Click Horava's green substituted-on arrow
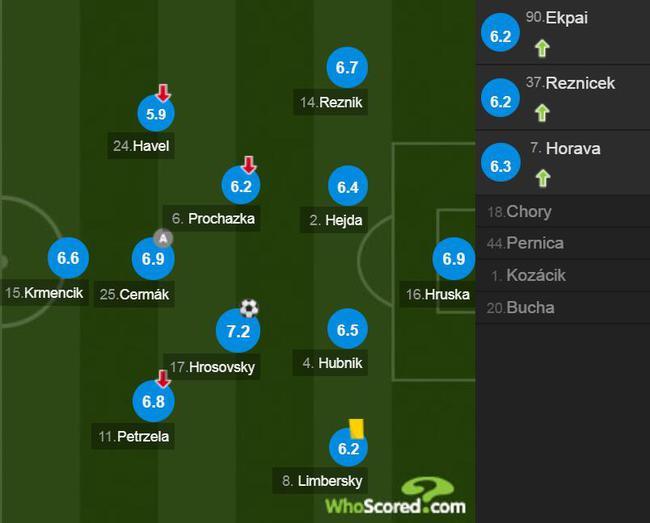 pos(543,178)
